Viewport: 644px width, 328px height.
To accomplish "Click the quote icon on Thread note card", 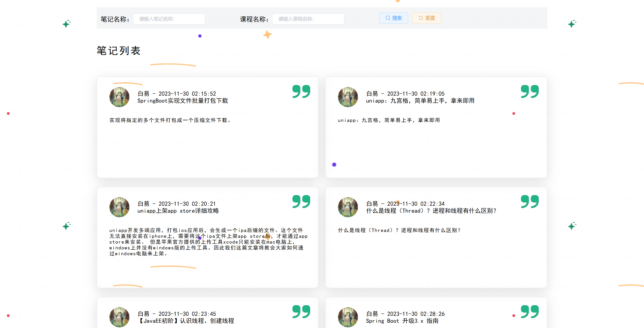I will (530, 201).
